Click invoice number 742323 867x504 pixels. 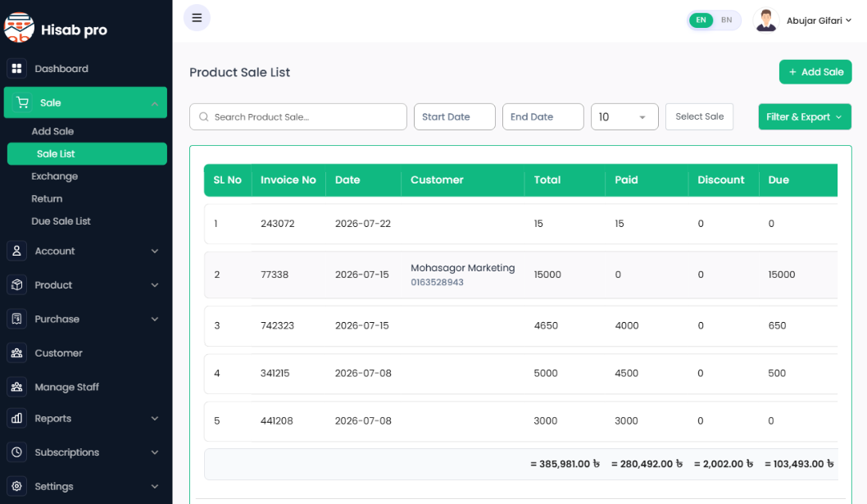[277, 325]
